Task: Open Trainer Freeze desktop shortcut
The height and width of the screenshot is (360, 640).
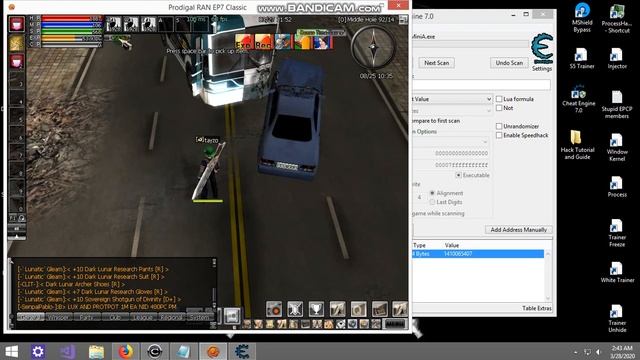Action: point(617,233)
